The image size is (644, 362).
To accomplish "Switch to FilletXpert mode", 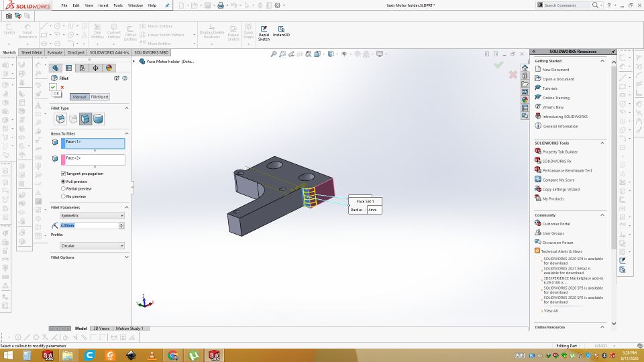I will (x=100, y=97).
